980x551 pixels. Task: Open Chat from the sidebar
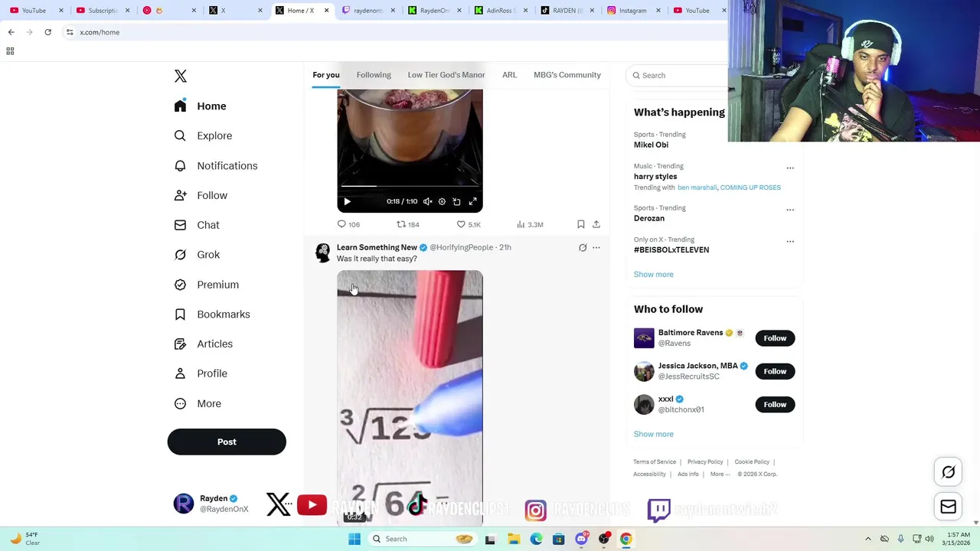pyautogui.click(x=198, y=225)
